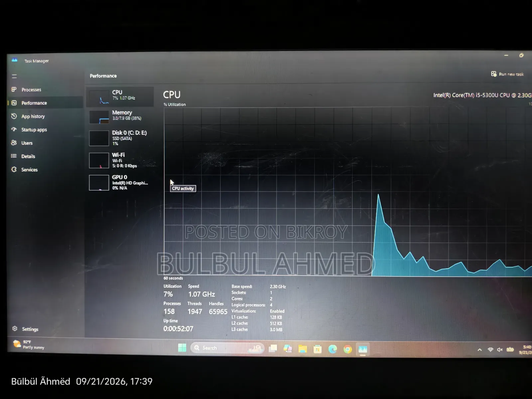Viewport: 532px width, 399px height.
Task: Click the '0:00:52:07' up time value
Action: (178, 329)
